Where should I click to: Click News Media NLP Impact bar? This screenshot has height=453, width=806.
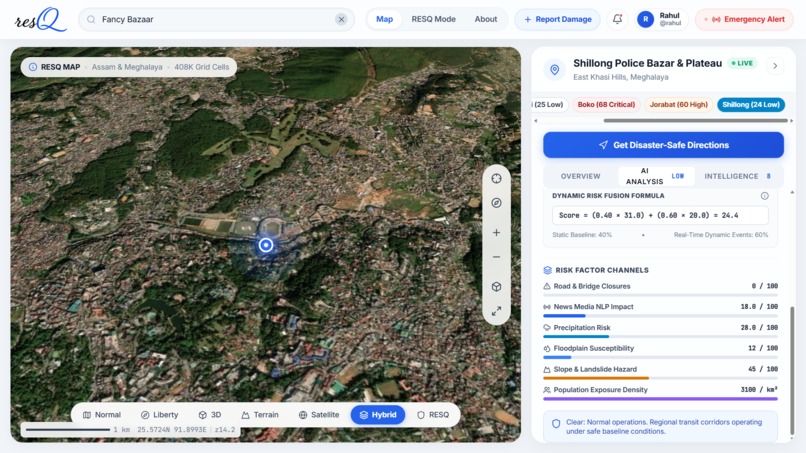click(x=661, y=316)
